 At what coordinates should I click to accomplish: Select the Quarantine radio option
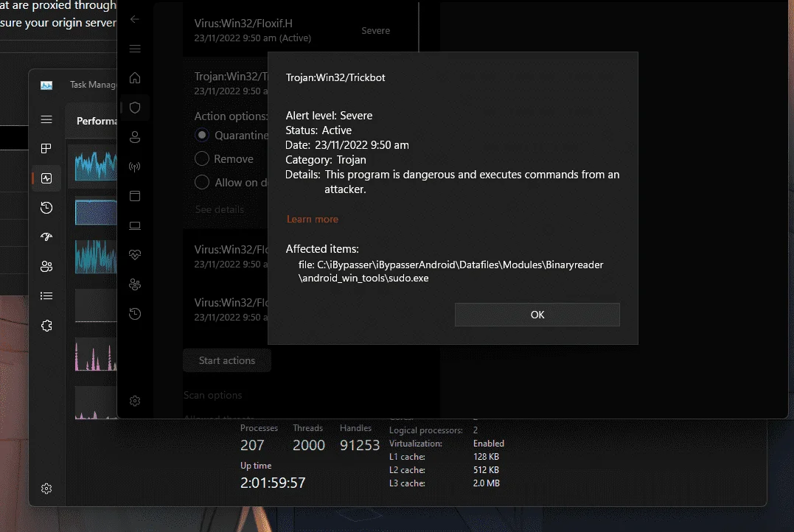pyautogui.click(x=202, y=135)
